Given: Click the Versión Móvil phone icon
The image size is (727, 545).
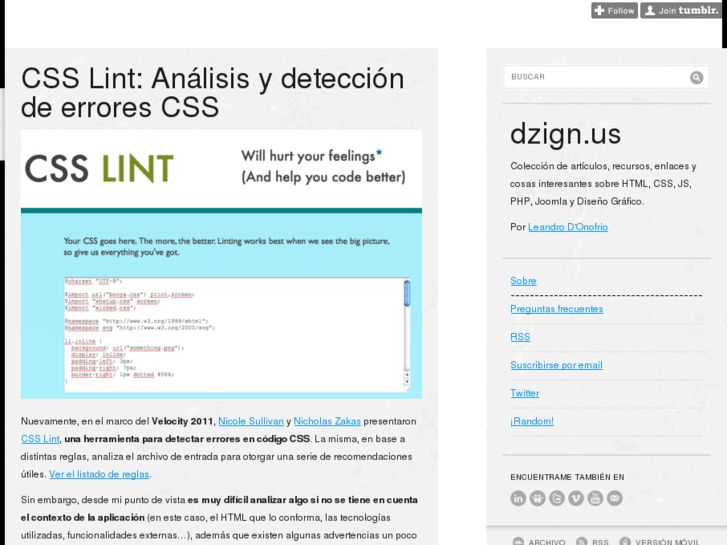Looking at the screenshot, I should 625,541.
